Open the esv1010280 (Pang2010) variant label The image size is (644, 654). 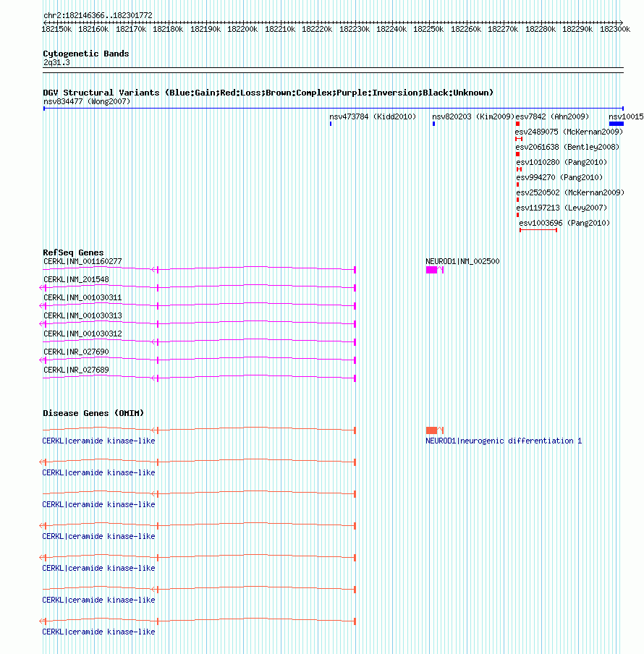[x=562, y=162]
